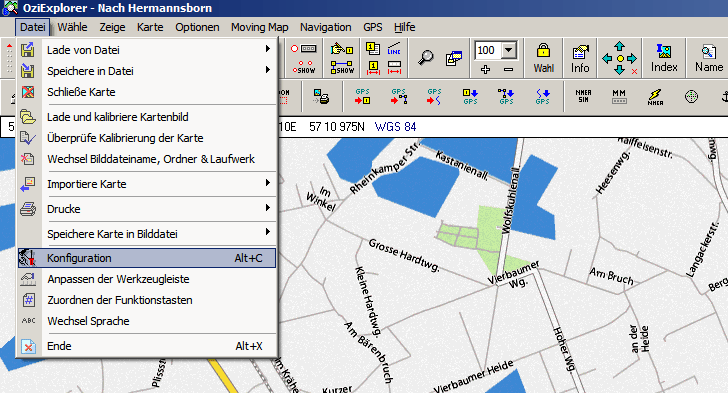The height and width of the screenshot is (393, 728).
Task: Open the GPS menu
Action: (x=373, y=27)
